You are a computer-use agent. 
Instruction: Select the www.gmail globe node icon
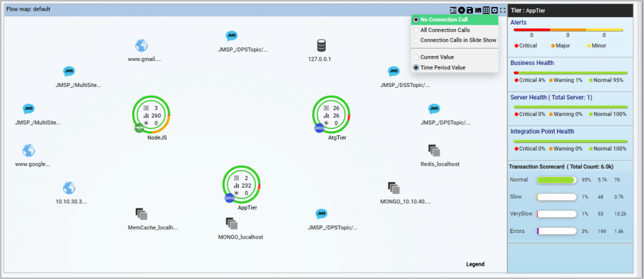click(x=142, y=45)
